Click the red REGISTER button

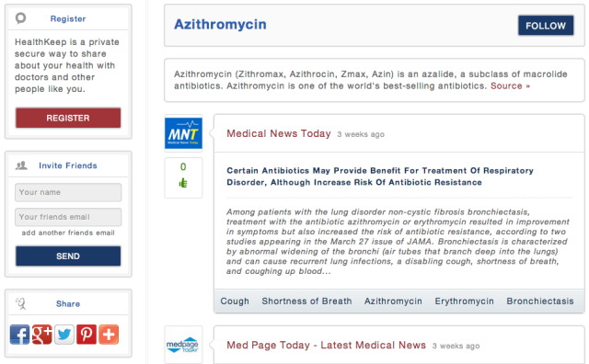click(x=68, y=118)
